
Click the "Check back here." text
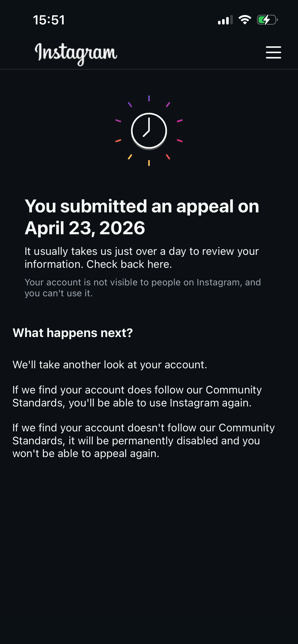pos(129,264)
